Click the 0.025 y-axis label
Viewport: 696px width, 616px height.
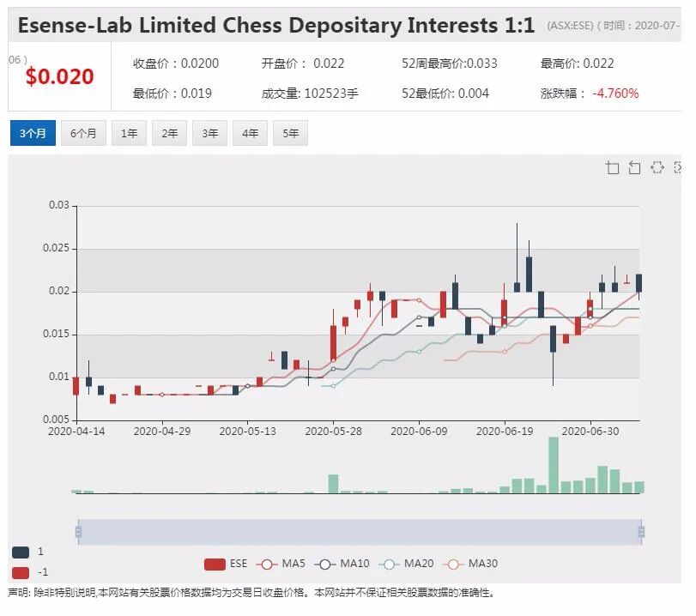click(56, 248)
